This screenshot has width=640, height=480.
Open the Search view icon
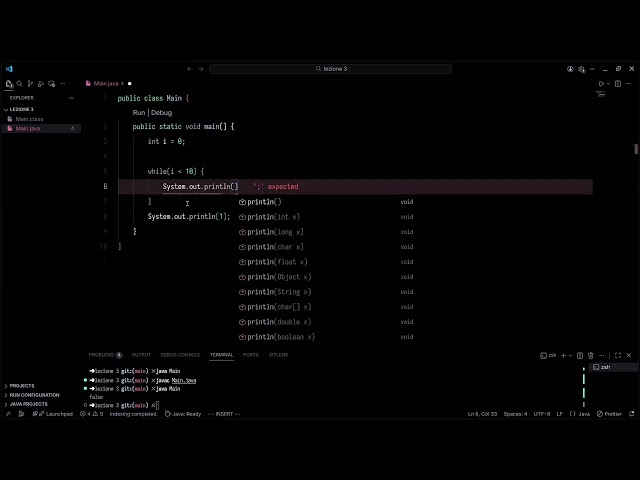[x=20, y=84]
